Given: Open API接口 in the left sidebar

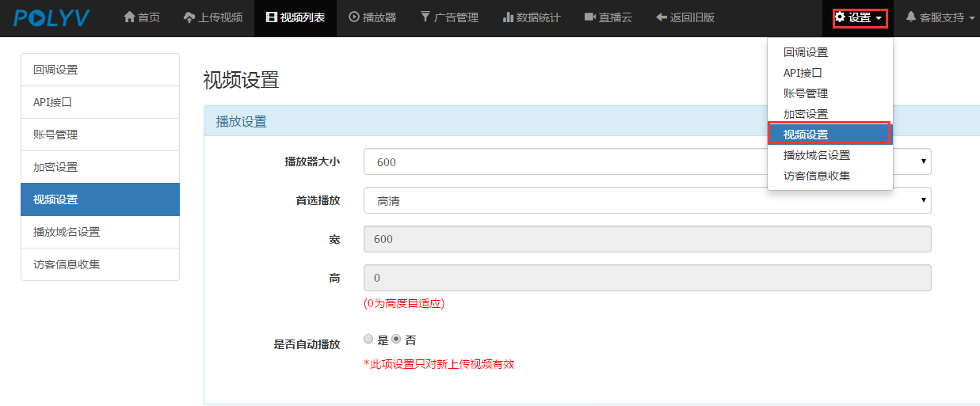Looking at the screenshot, I should [100, 102].
